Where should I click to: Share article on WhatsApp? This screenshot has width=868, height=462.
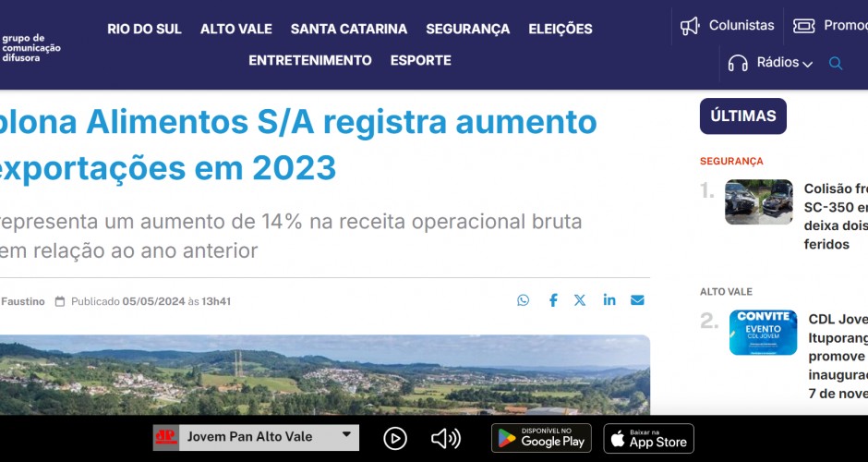click(x=524, y=300)
